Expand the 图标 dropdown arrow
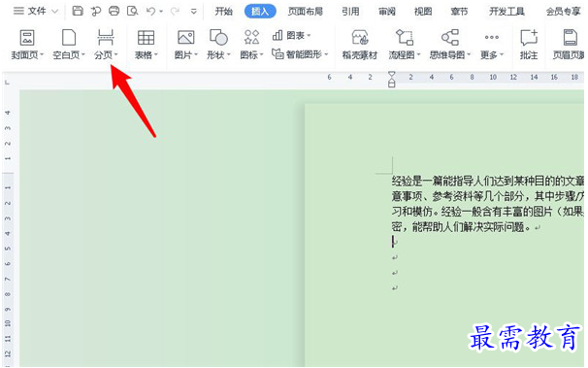This screenshot has height=368, width=588. click(262, 54)
